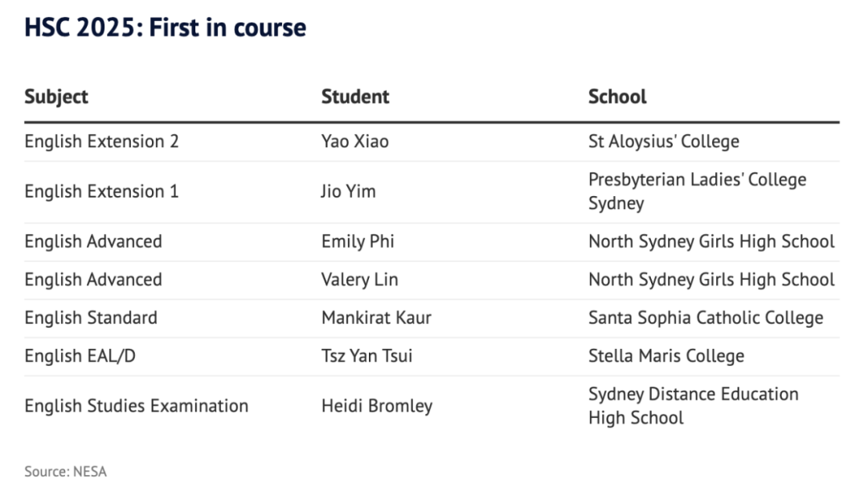Click St Aloysius' College cell
Screen dimensions: 868x492
click(663, 141)
